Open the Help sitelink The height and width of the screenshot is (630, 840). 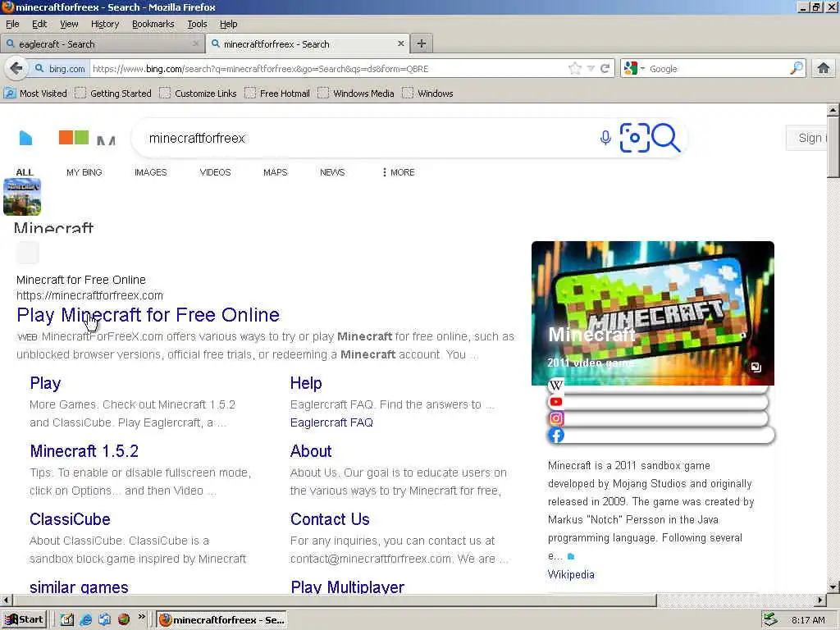point(306,383)
